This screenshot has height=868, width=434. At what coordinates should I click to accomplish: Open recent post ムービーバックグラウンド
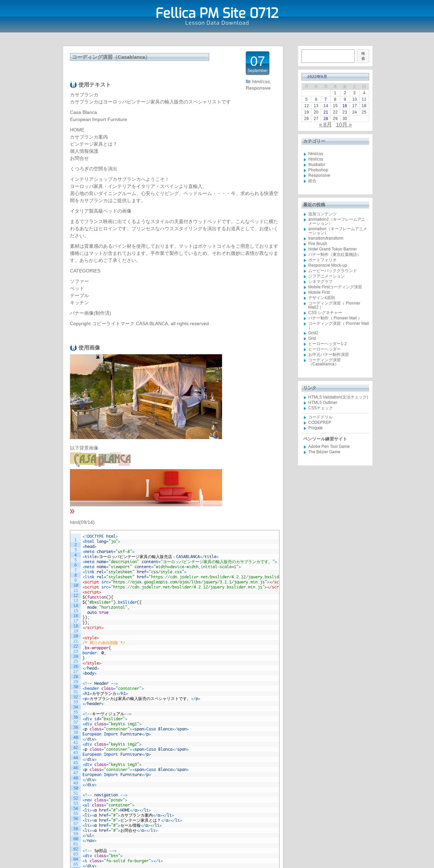point(333,271)
